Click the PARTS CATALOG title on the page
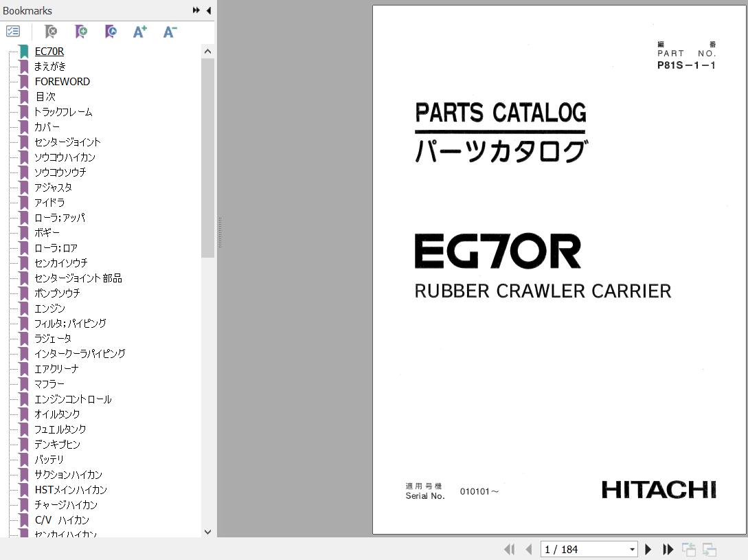 [x=501, y=113]
